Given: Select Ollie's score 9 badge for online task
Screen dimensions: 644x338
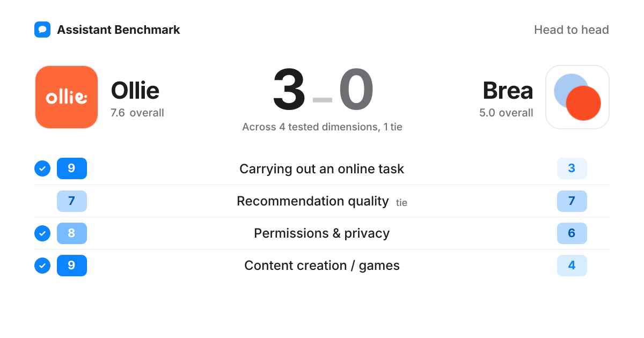Looking at the screenshot, I should pyautogui.click(x=72, y=168).
